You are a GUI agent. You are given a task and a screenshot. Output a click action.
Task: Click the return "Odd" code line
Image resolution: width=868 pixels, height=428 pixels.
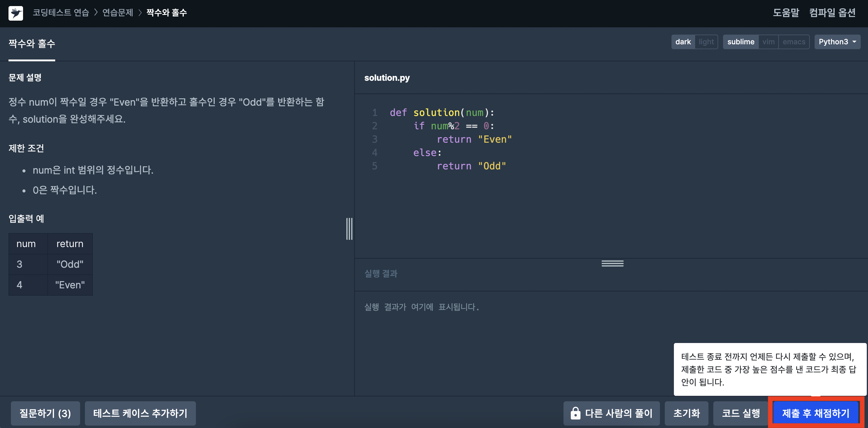click(x=471, y=166)
